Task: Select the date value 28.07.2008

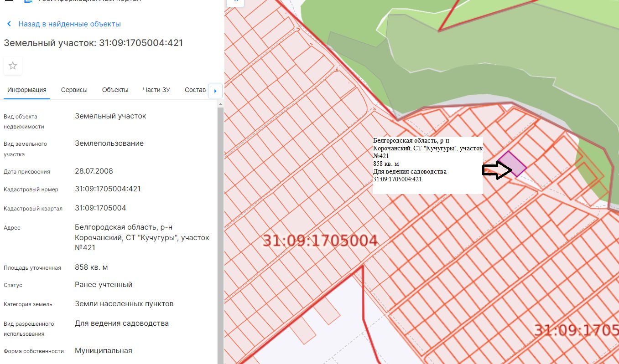Action: [x=94, y=171]
